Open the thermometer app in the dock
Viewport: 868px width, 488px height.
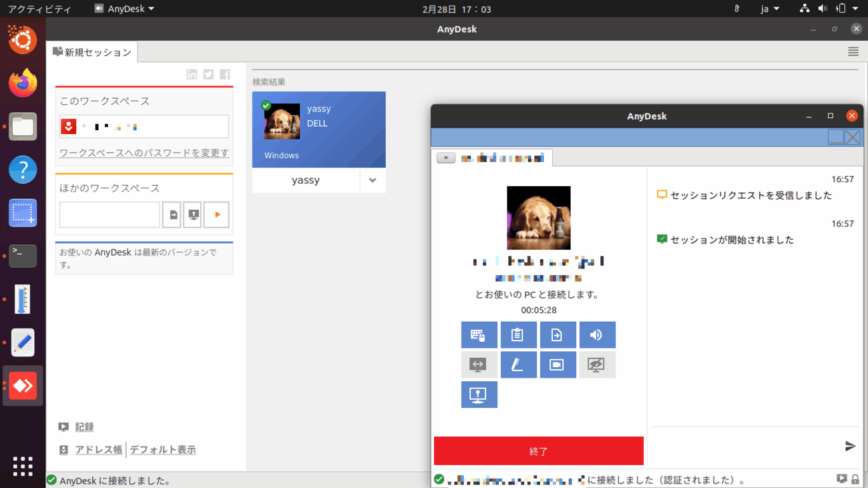pyautogui.click(x=23, y=300)
